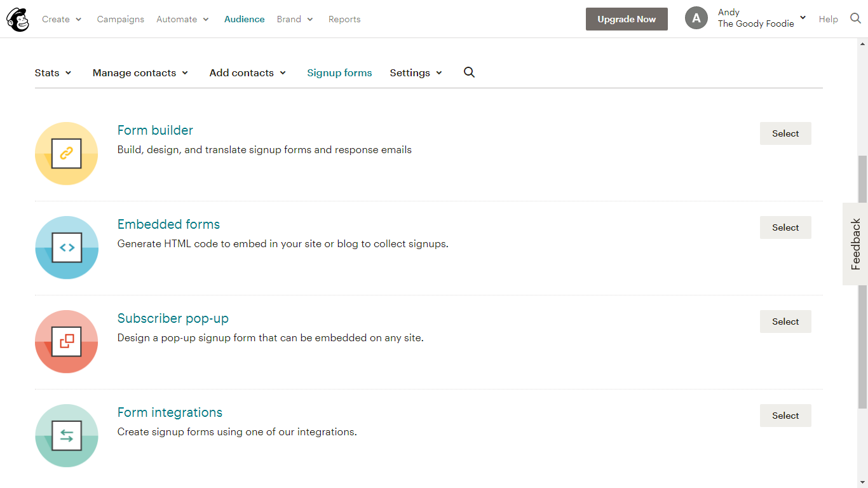This screenshot has height=488, width=868.
Task: Open Help in the top bar
Action: 829,19
